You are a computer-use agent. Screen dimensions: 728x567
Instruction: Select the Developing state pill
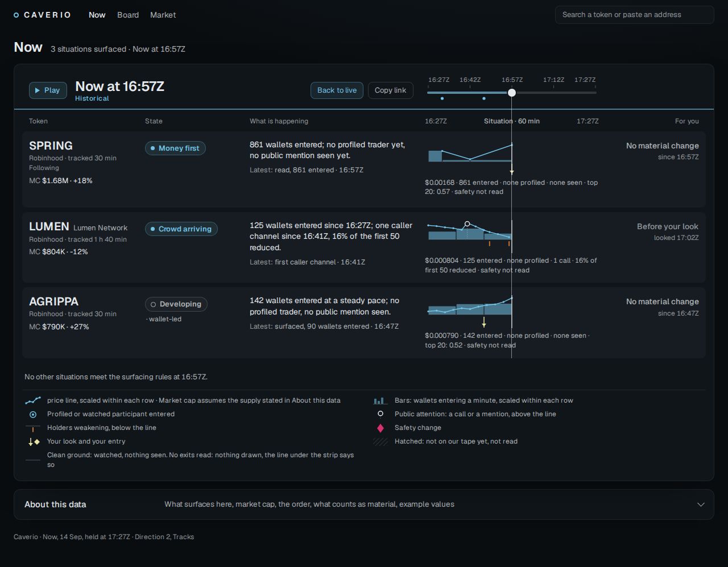pos(176,304)
